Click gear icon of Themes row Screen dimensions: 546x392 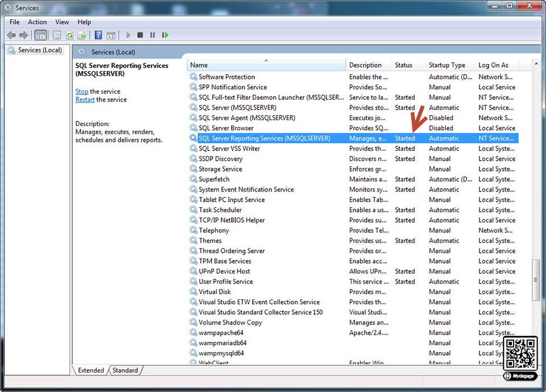coord(193,240)
